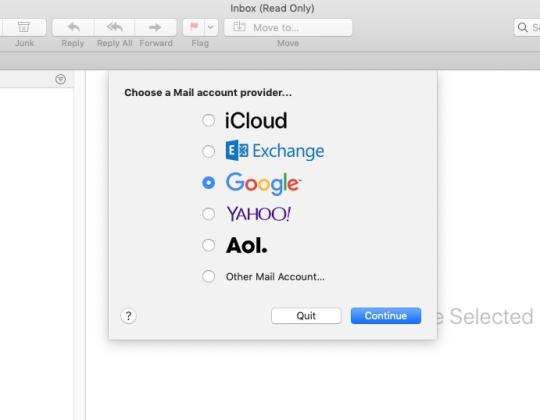Image resolution: width=540 pixels, height=420 pixels.
Task: Open the Move to… mailbox dropdown
Action: click(x=288, y=27)
